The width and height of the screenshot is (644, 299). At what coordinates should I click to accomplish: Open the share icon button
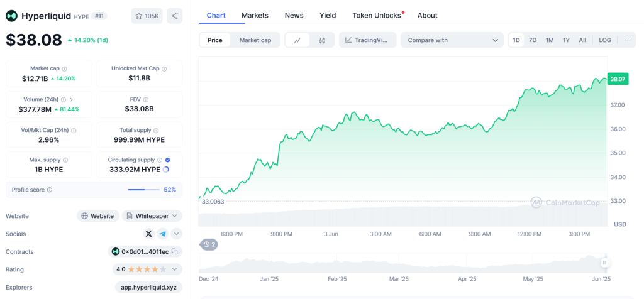[175, 16]
